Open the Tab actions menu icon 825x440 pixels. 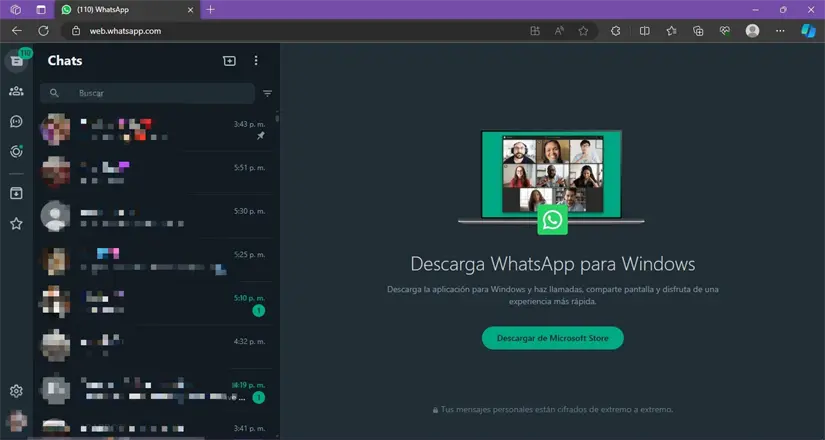[x=41, y=9]
